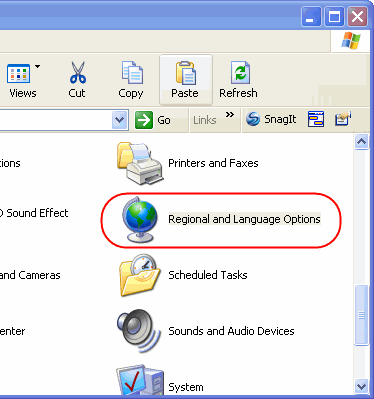
Task: Select Sounds and Audio Devices speaker icon
Action: point(138,330)
